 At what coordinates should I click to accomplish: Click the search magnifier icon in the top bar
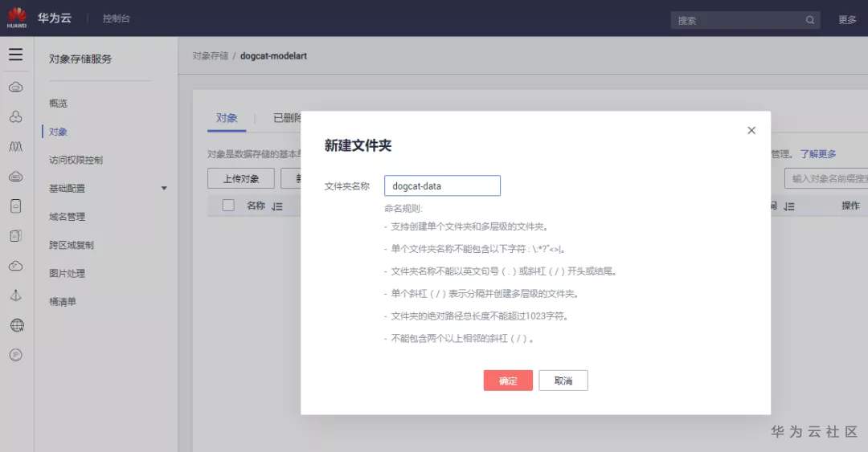[x=810, y=20]
